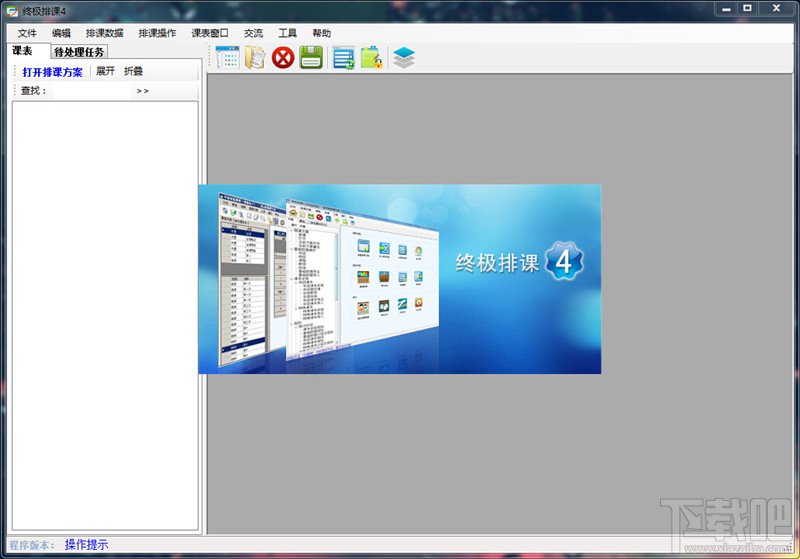Screen dimensions: 800x559
Task: Click the 打开排课方案 link
Action: (x=52, y=72)
